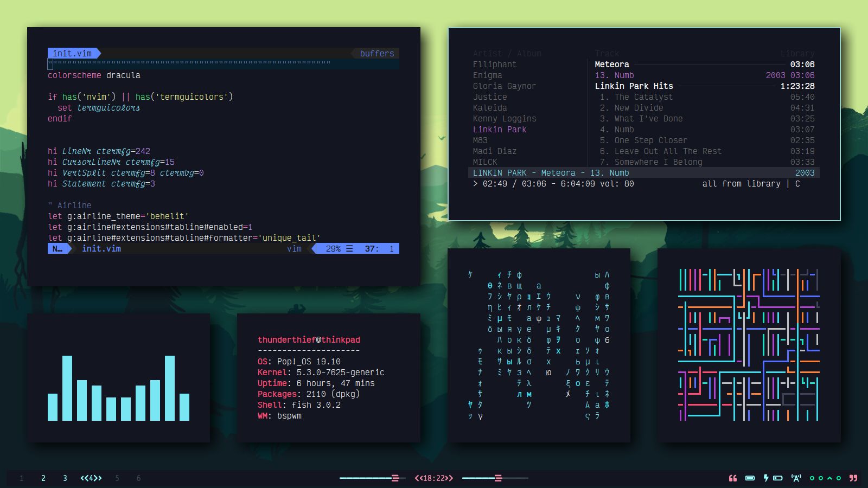Screen dimensions: 868x488
Task: Click the battery indicator icon in the tray
Action: (x=750, y=478)
